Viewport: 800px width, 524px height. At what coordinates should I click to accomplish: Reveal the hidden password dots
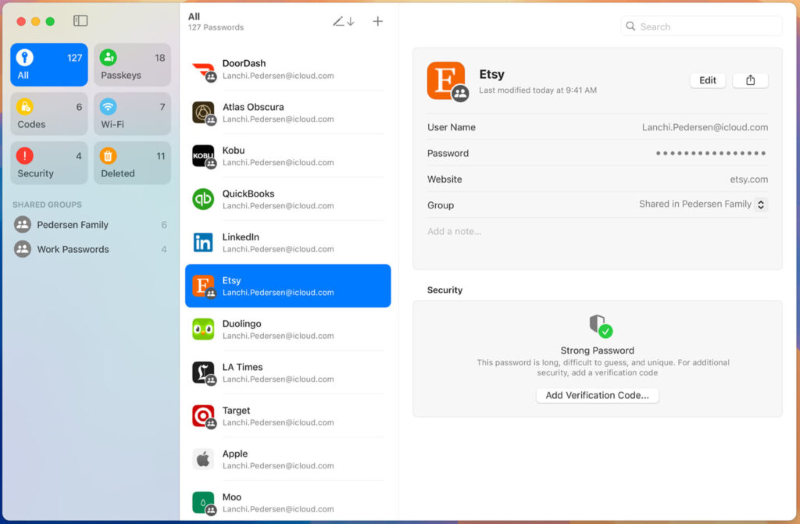711,153
